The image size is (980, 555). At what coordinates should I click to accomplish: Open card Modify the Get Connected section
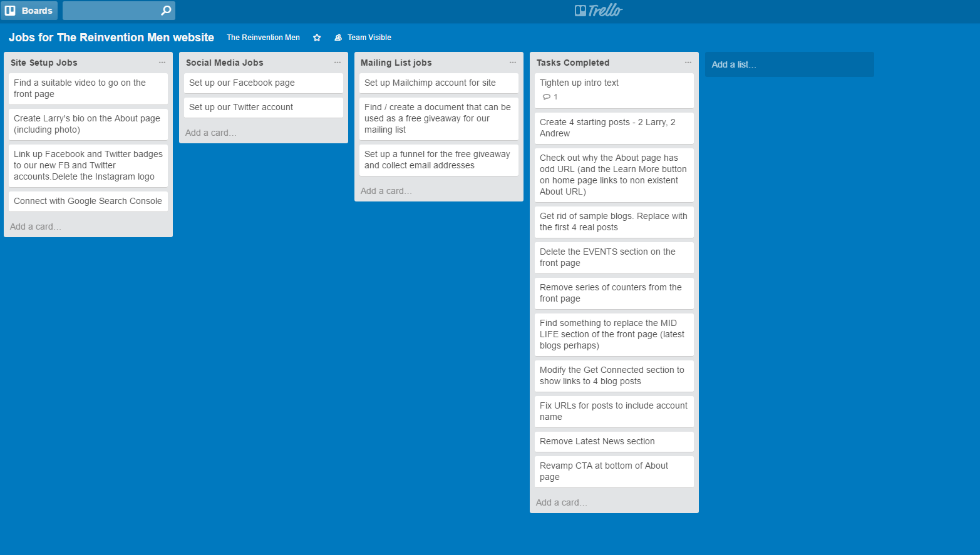(x=614, y=375)
